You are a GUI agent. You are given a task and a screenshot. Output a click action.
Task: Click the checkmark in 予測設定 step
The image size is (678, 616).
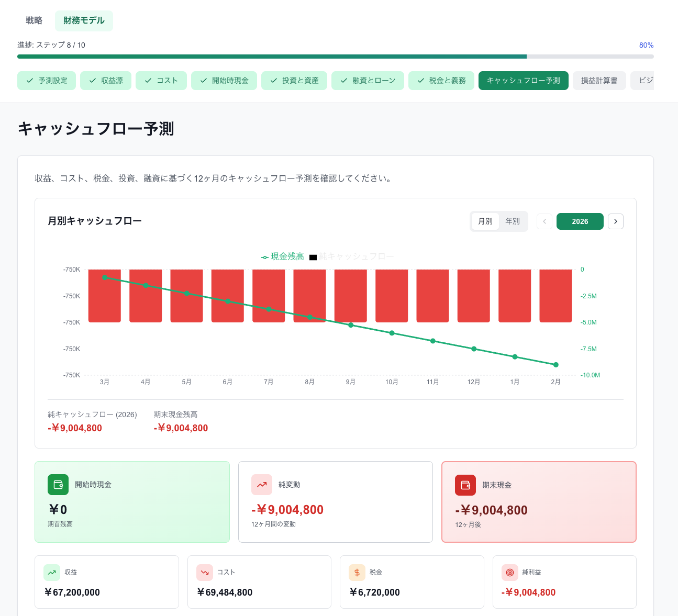pos(30,81)
